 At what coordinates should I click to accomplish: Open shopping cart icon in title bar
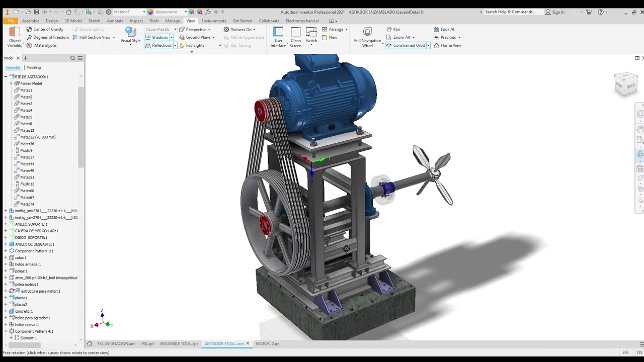(x=589, y=12)
